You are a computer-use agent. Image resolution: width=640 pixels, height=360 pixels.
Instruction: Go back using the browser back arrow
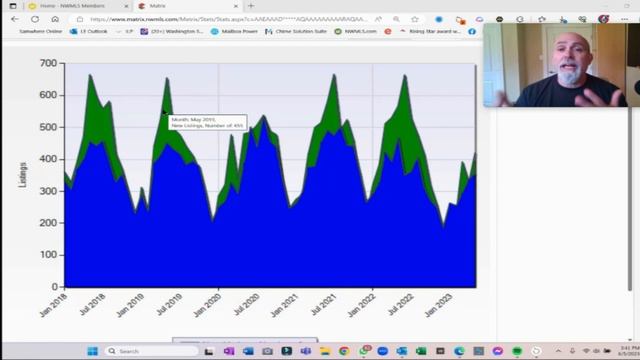15,19
